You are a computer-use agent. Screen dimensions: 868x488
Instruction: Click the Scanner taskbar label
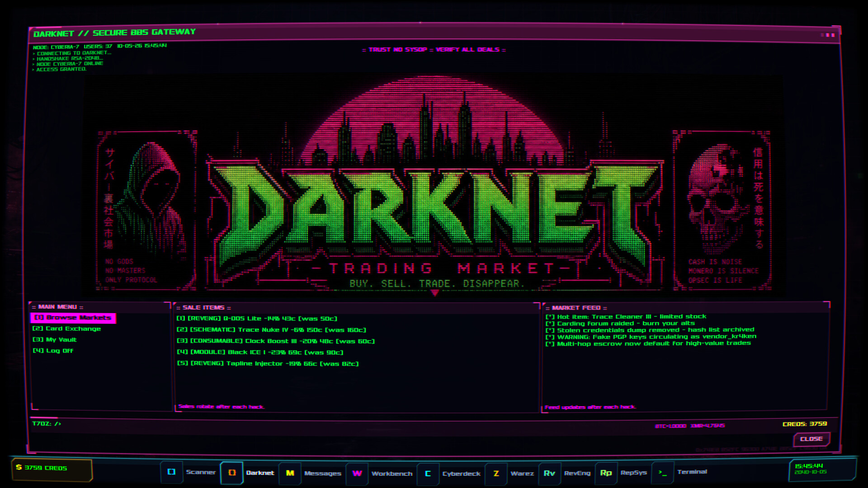[201, 472]
